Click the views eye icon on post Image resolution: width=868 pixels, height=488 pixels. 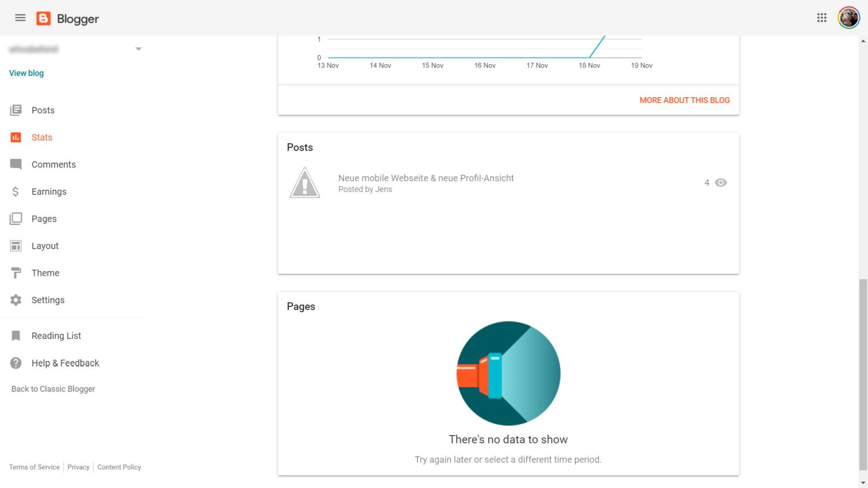(x=720, y=183)
